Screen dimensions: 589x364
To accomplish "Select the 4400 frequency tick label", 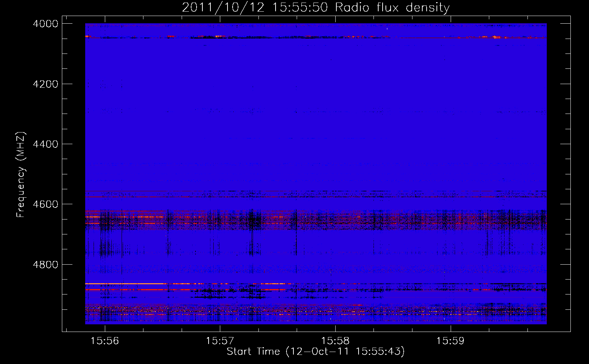I will pyautogui.click(x=46, y=144).
